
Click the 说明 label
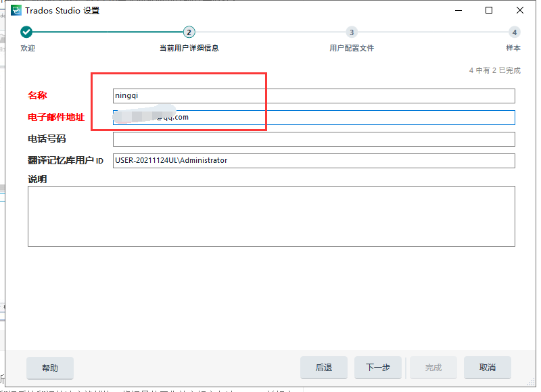point(37,179)
